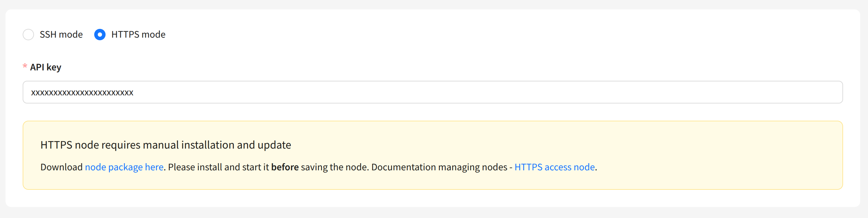Viewport: 868px width, 218px height.
Task: Click the manual installation warning heading
Action: coord(165,145)
